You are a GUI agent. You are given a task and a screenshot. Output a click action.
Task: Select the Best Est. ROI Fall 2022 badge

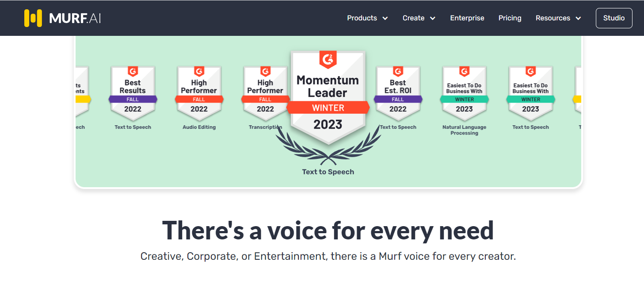click(398, 94)
